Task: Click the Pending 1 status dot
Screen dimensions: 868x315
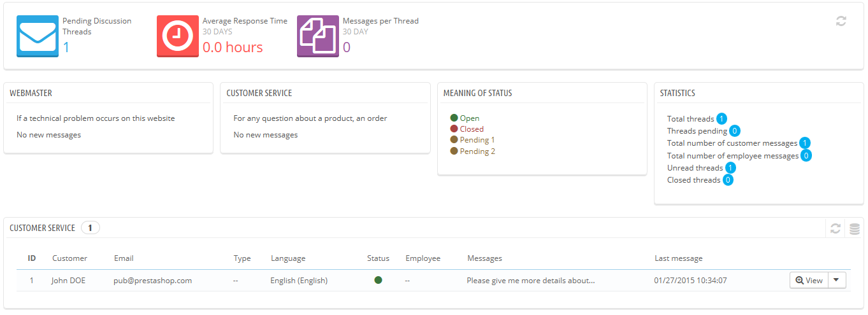Action: click(x=454, y=139)
